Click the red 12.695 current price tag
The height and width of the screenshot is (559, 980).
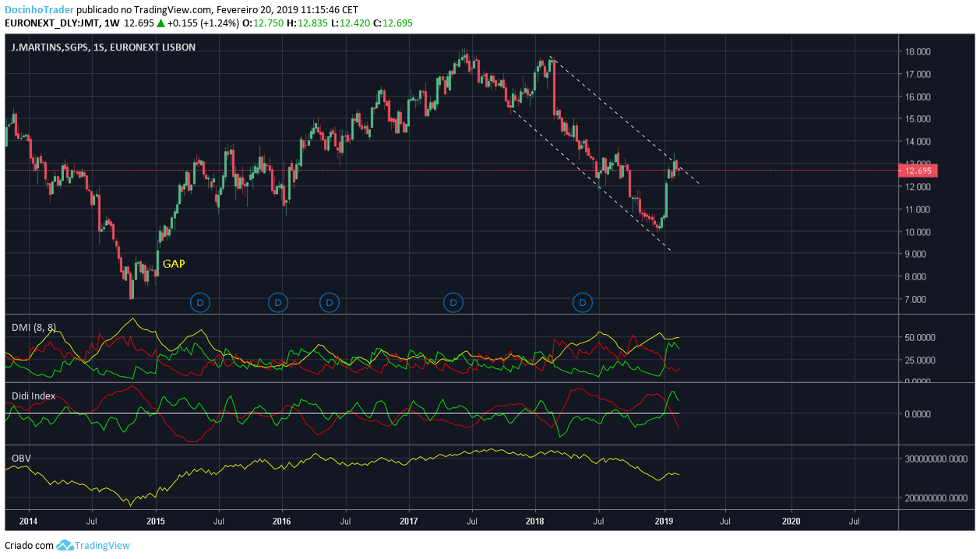[918, 171]
